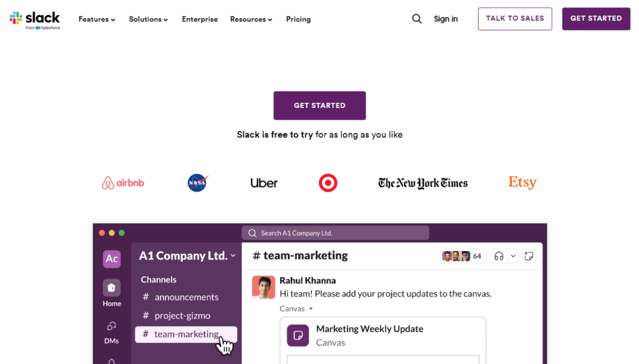Open the Marketing Weekly Update canvas icon
639x364 pixels.
(x=298, y=335)
